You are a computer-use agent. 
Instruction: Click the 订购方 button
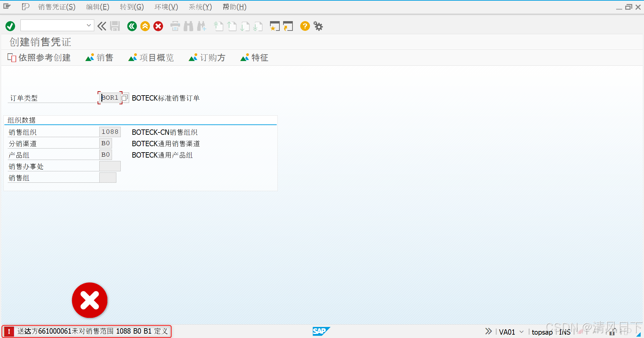pos(207,58)
